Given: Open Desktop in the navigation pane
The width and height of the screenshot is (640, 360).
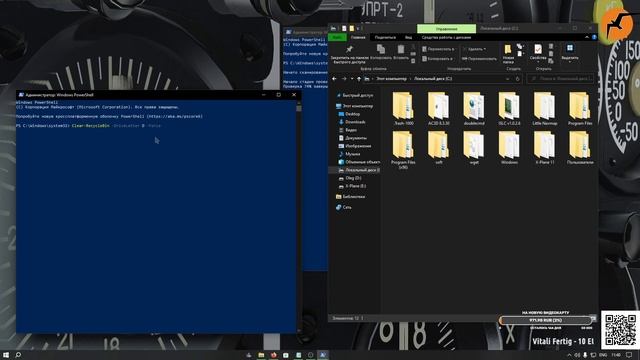Looking at the screenshot, I should 349,114.
